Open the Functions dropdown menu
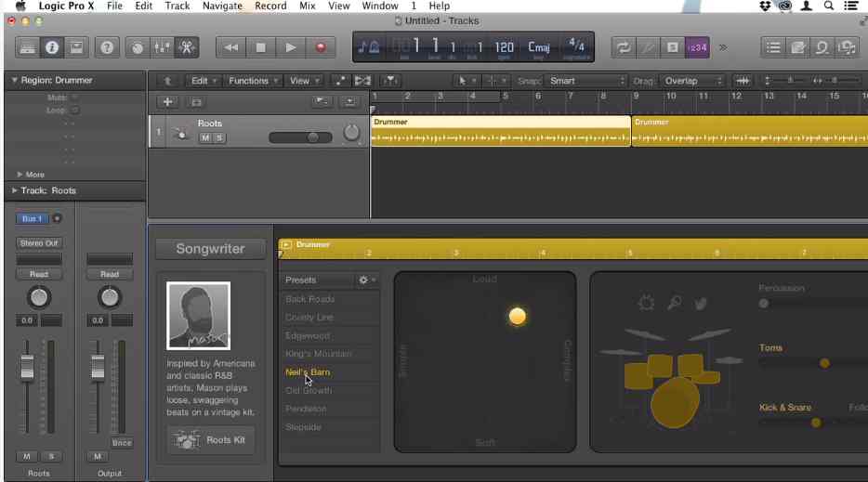The image size is (868, 482). click(x=253, y=81)
